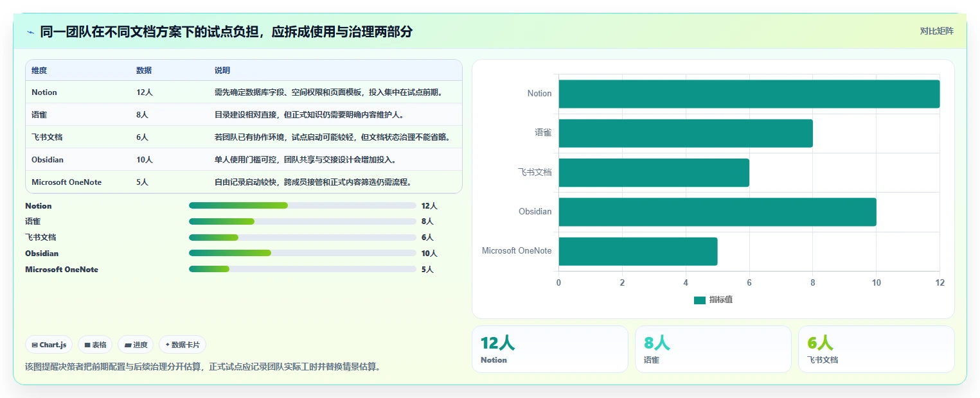Screen dimensions: 980x398
Task: Click the Obsidian y-axis label in chart
Action: pyautogui.click(x=535, y=212)
